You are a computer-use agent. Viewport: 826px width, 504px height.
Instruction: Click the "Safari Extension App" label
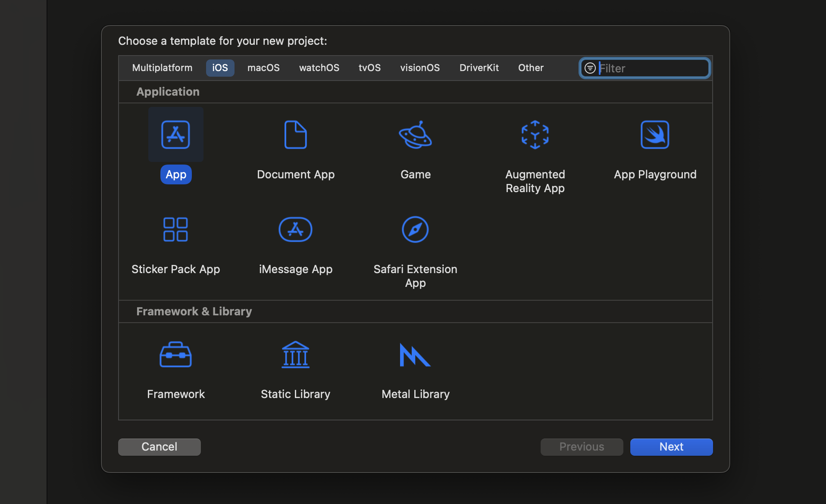click(416, 276)
